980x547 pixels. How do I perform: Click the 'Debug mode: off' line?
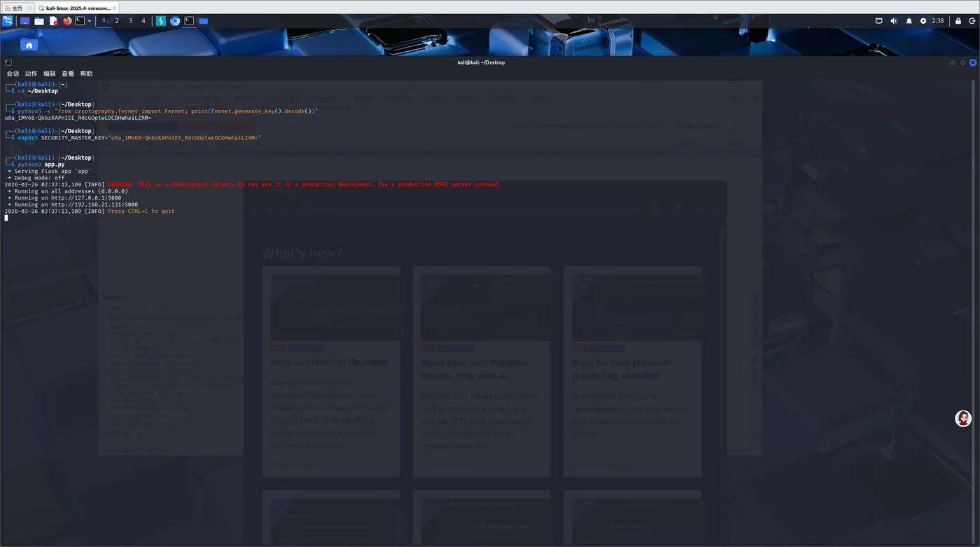[x=36, y=178]
